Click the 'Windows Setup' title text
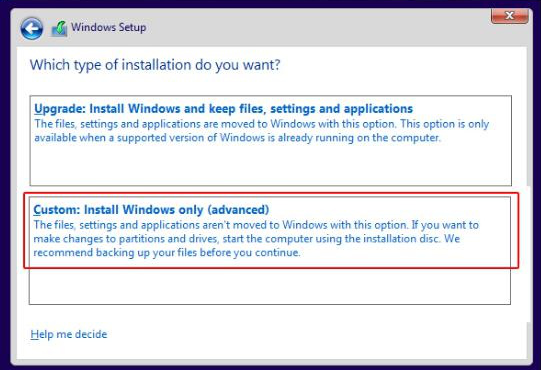Screen dimensions: 541x370 pos(108,27)
